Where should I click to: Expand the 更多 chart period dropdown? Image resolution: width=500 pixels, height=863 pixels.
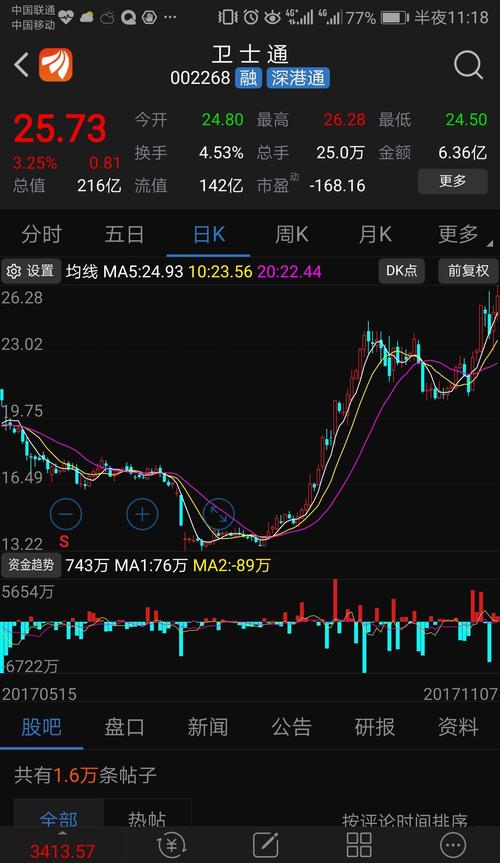click(460, 235)
